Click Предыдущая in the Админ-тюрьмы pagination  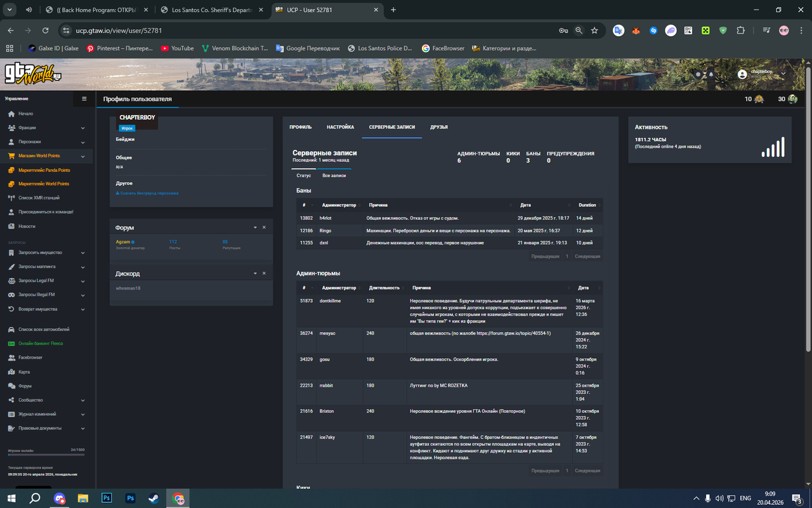pyautogui.click(x=546, y=471)
